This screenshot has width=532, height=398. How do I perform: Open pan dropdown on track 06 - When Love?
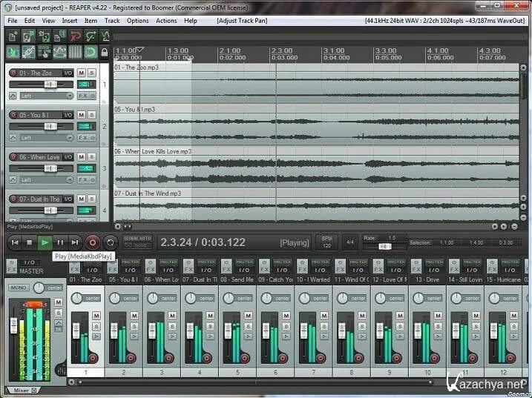click(x=47, y=180)
